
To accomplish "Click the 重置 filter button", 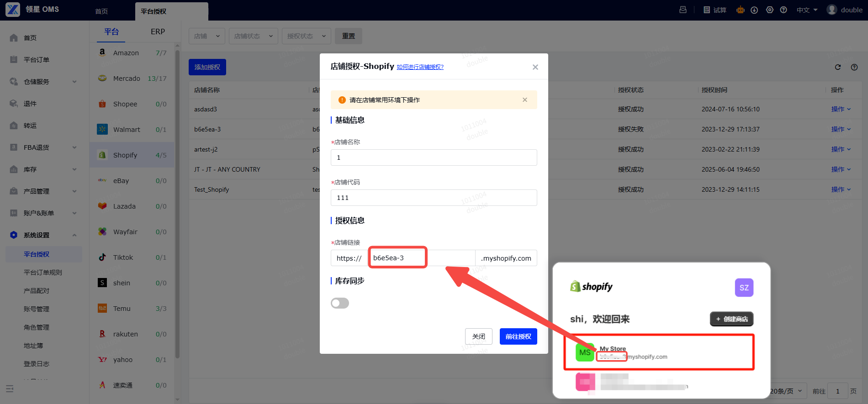I will [349, 36].
